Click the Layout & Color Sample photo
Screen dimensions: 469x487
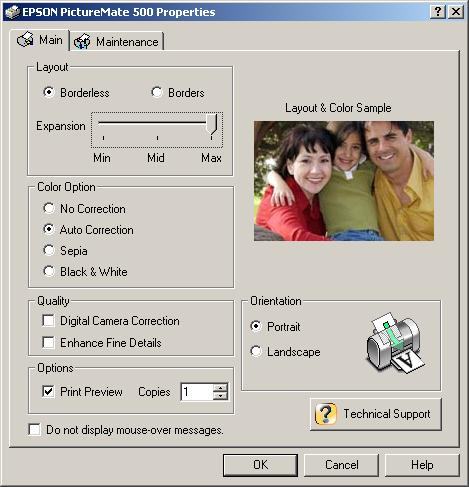click(344, 181)
